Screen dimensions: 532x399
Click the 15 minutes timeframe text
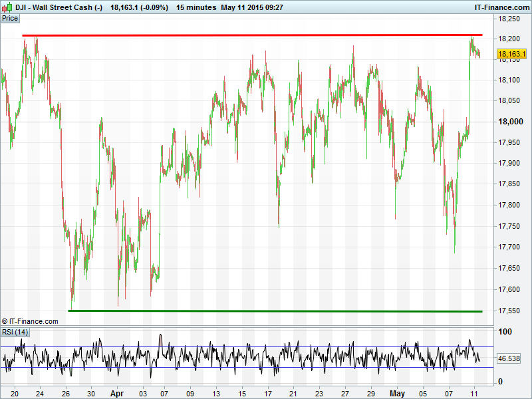coord(196,7)
